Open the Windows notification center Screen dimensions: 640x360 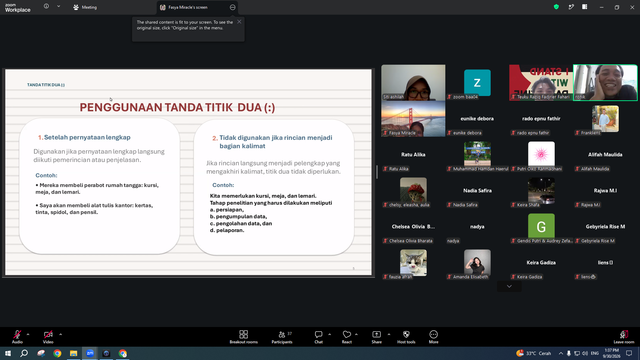[629, 353]
